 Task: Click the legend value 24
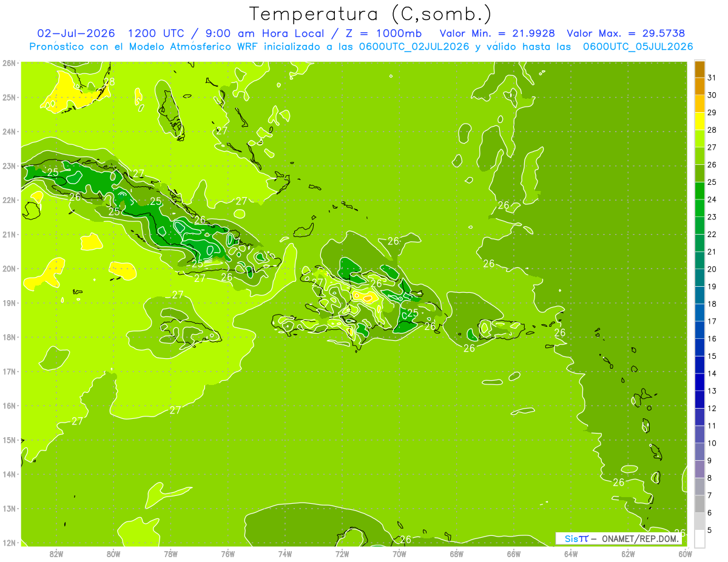tap(712, 199)
